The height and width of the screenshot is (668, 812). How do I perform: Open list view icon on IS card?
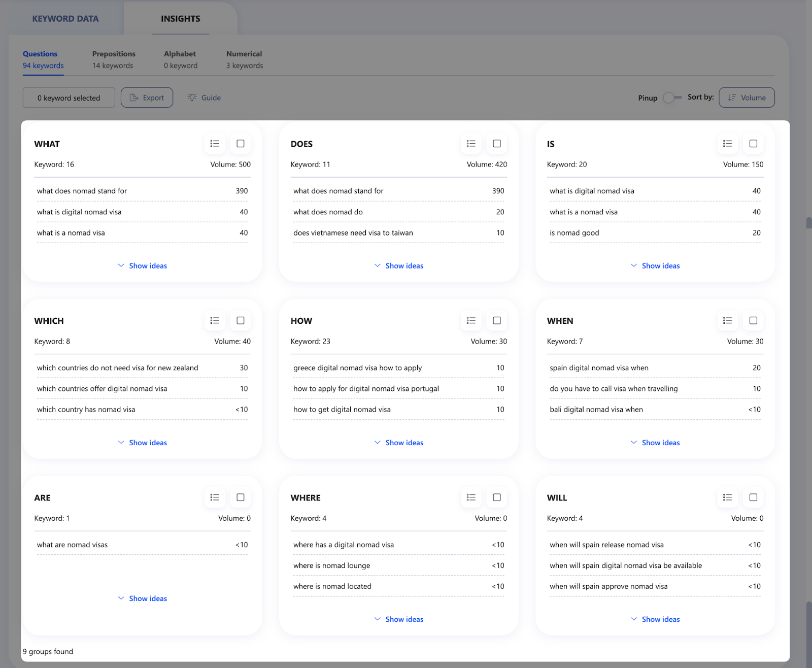(727, 144)
